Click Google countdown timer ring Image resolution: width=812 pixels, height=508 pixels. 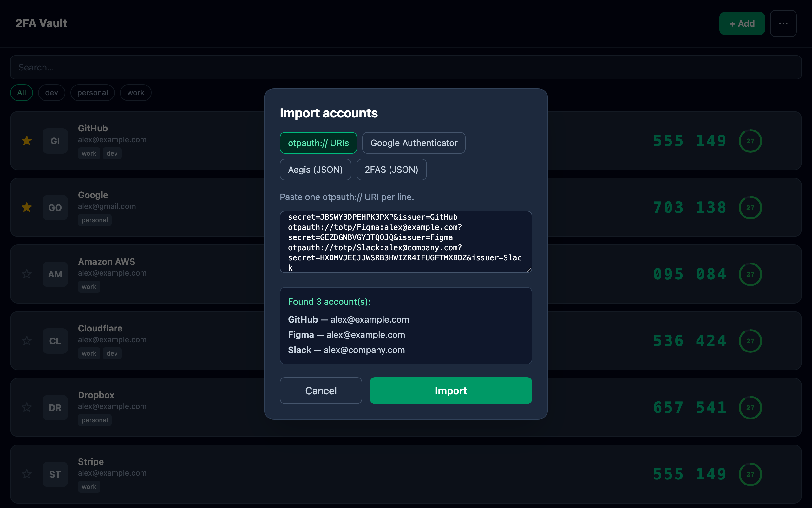click(750, 207)
